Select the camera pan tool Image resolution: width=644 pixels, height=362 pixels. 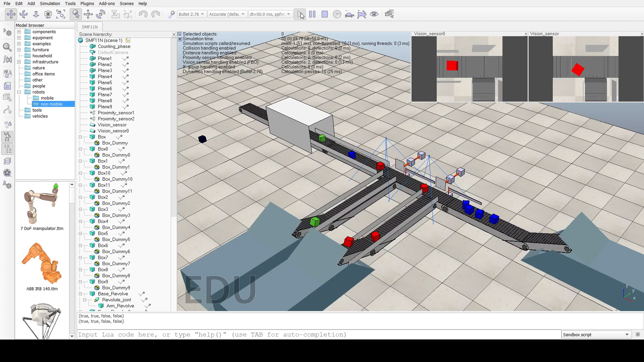coord(11,14)
